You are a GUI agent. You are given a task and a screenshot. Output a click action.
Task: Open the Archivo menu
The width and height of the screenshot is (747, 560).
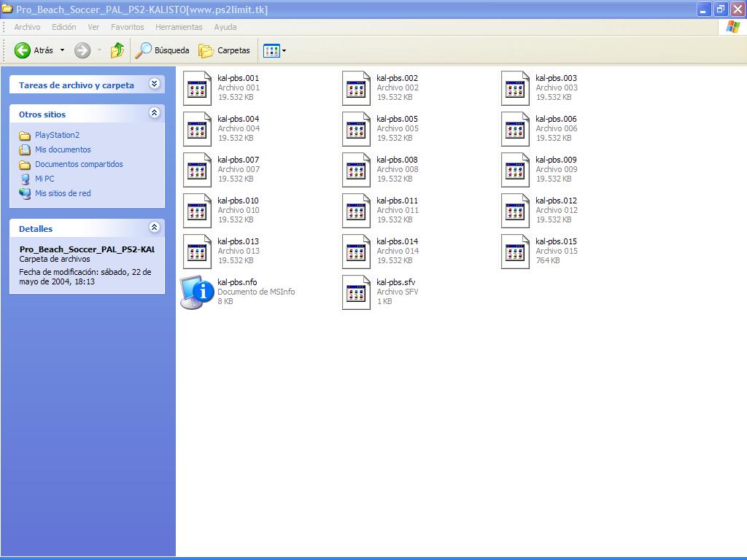pos(27,27)
